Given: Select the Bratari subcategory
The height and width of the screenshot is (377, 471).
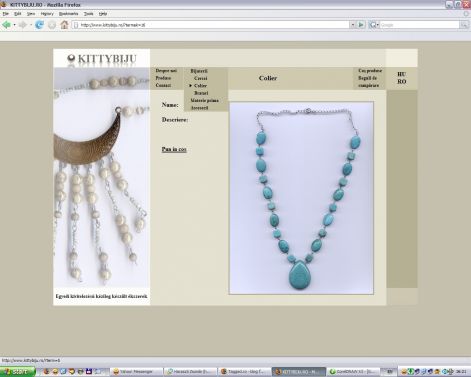Looking at the screenshot, I should [201, 93].
